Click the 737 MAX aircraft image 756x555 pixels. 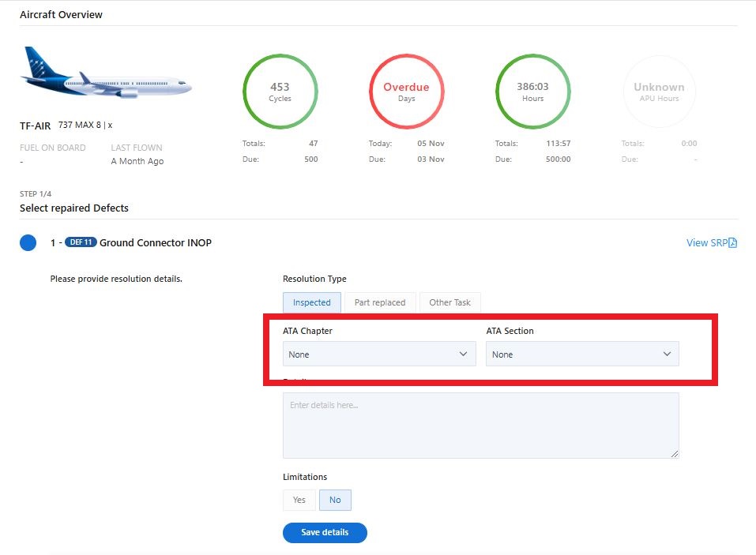pos(106,77)
